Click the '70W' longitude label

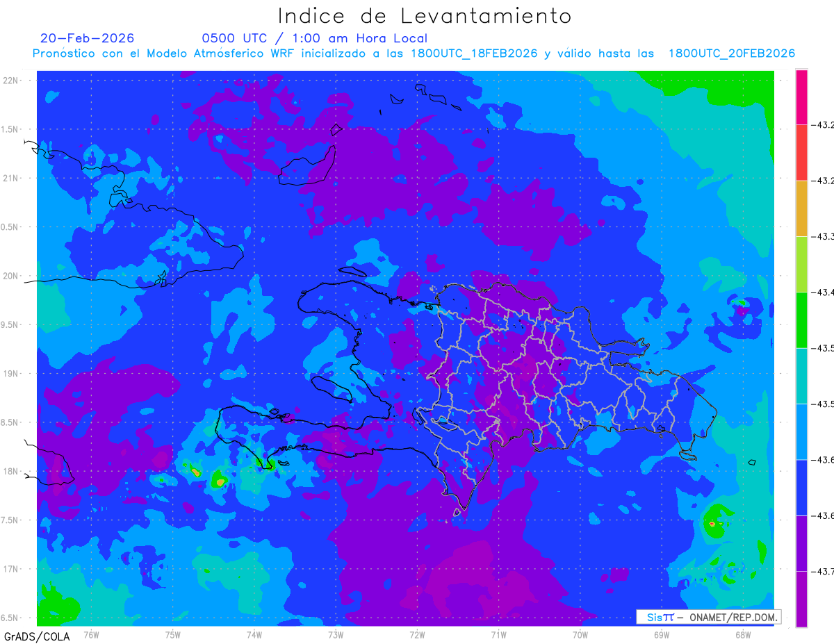click(580, 634)
